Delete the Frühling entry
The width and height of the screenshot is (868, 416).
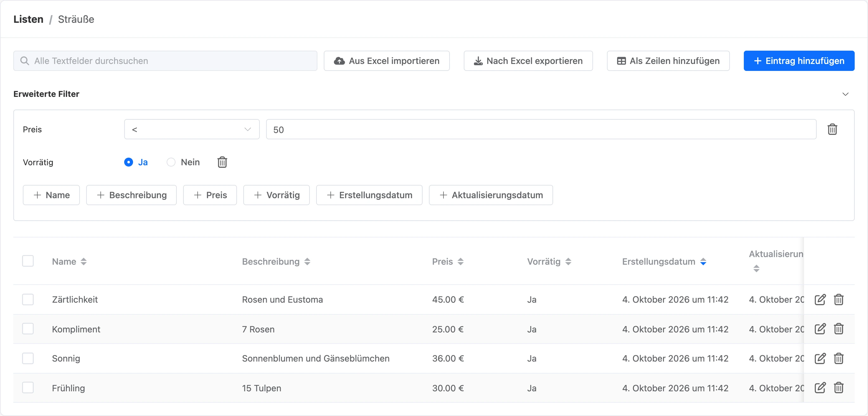click(x=838, y=388)
